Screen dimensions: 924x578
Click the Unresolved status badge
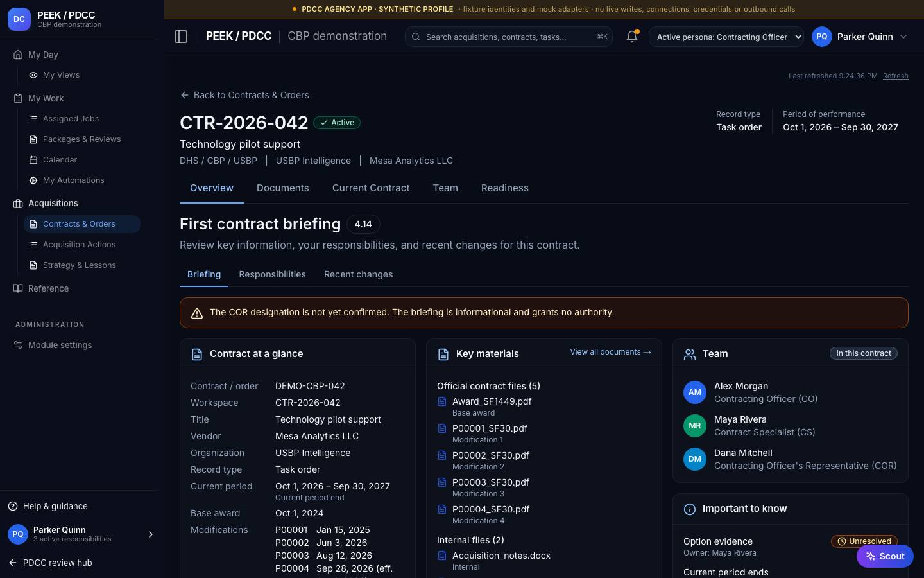(x=864, y=541)
